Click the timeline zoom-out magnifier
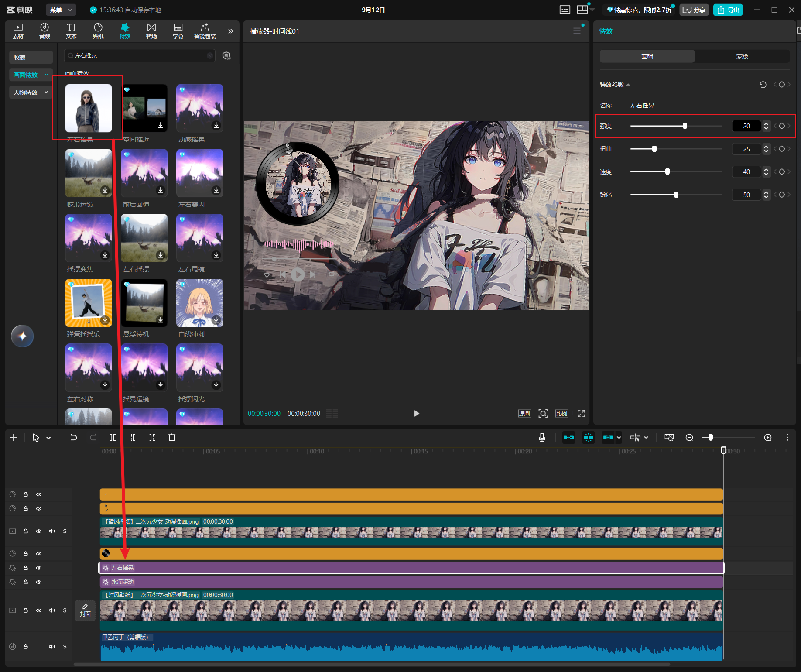 pyautogui.click(x=689, y=437)
